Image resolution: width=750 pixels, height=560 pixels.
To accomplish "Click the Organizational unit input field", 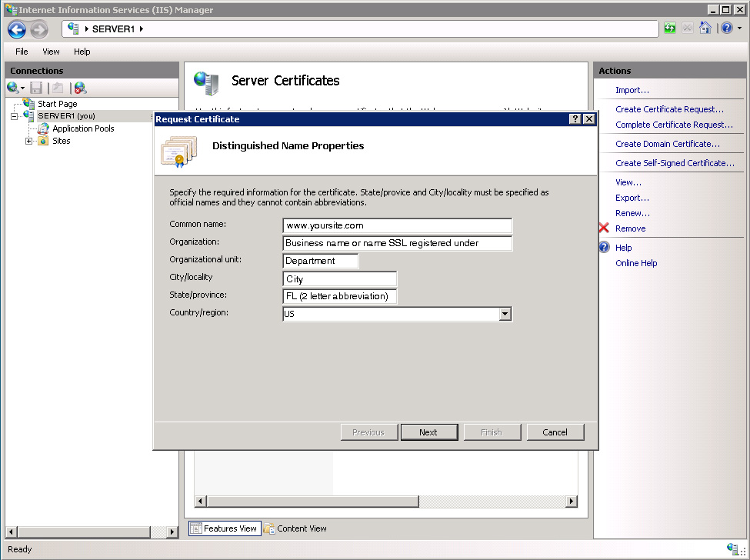I will coord(321,261).
